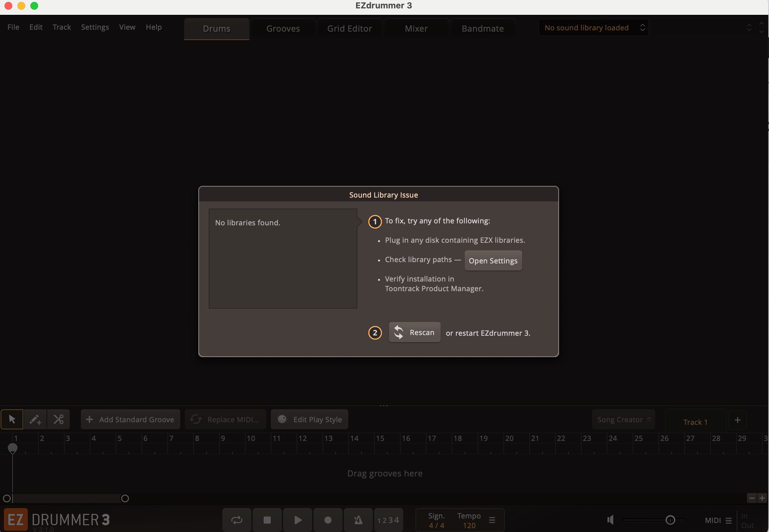Toggle the metronome icon
The image size is (769, 532).
point(358,520)
